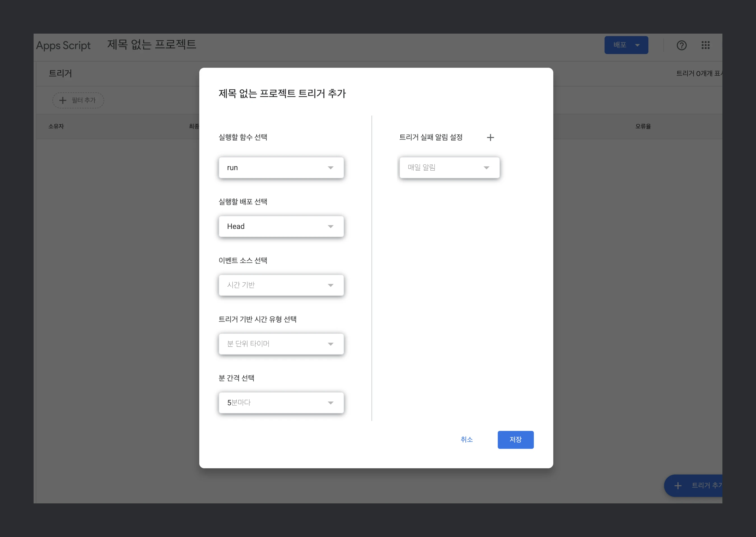Click the 소유자 column header
756x537 pixels.
[56, 126]
